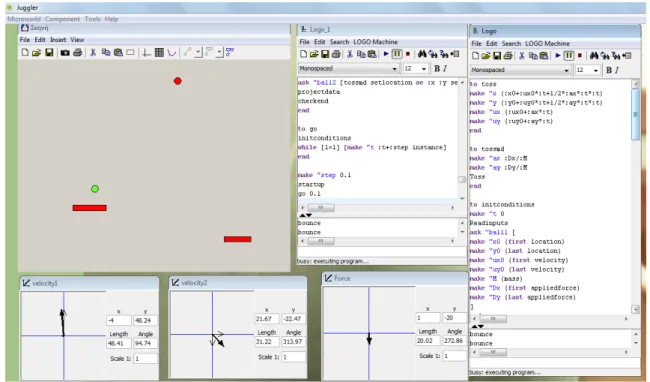Open the Tools menu in the Juggler menu bar
The width and height of the screenshot is (650, 382).
[x=92, y=19]
